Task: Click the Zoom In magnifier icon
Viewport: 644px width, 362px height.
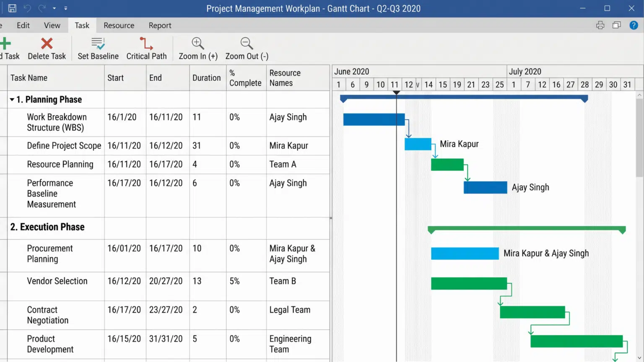Action: point(198,44)
